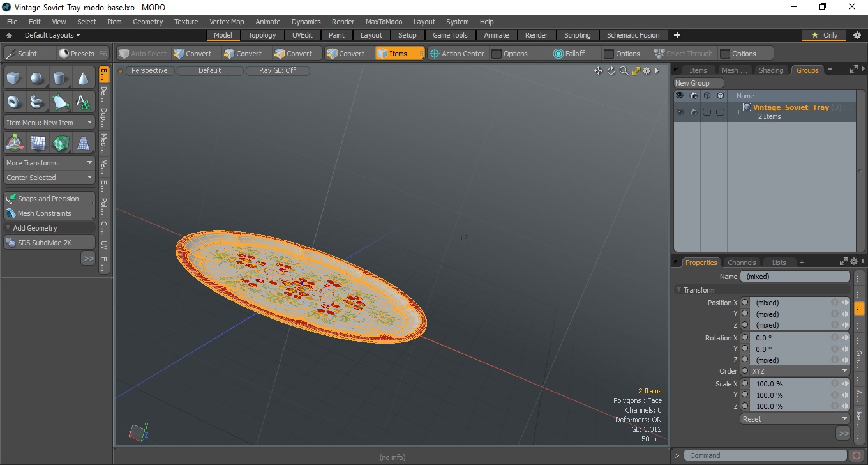Toggle first checkbox on Vintage_Soviet_Tray row
Image resolution: width=868 pixels, height=465 pixels.
tap(707, 112)
